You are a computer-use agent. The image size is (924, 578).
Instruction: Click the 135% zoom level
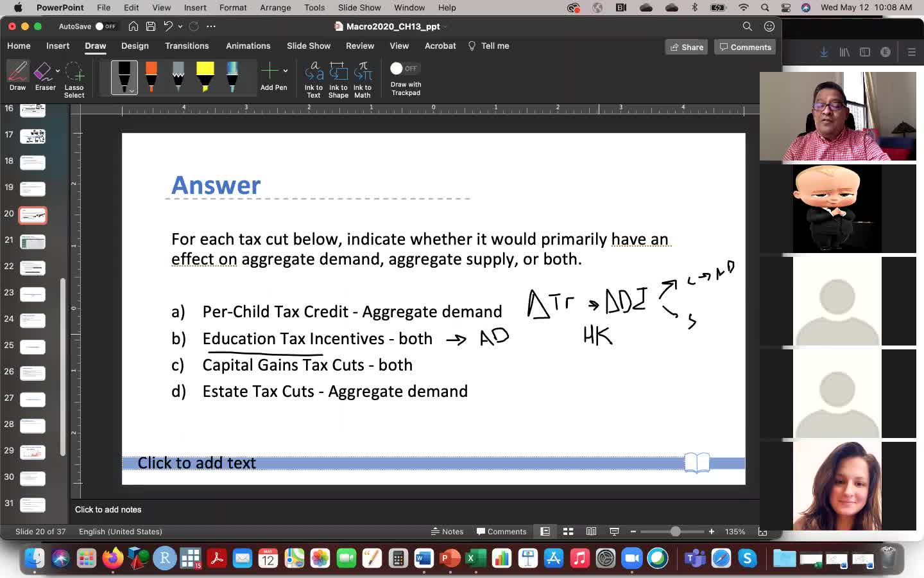(735, 532)
